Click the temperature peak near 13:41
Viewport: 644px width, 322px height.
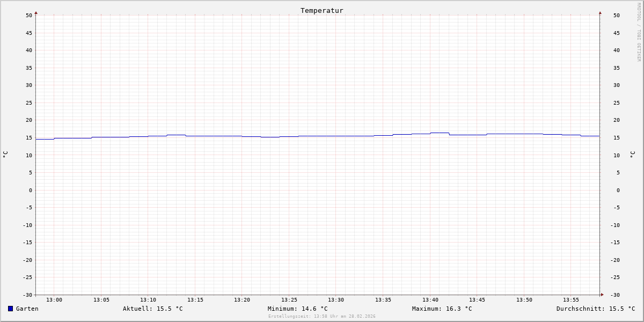tap(440, 133)
